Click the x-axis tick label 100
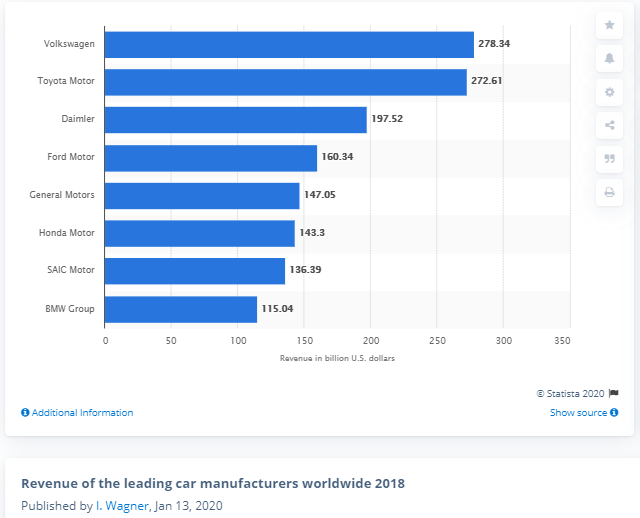Screen dimensions: 640x518 [238, 341]
